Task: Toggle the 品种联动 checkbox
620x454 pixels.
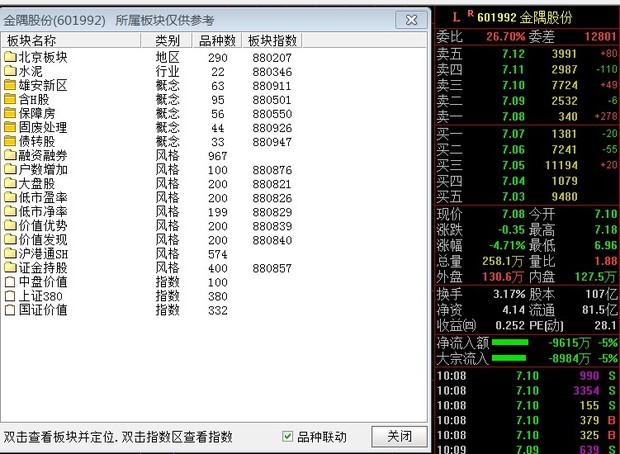Action: click(288, 437)
